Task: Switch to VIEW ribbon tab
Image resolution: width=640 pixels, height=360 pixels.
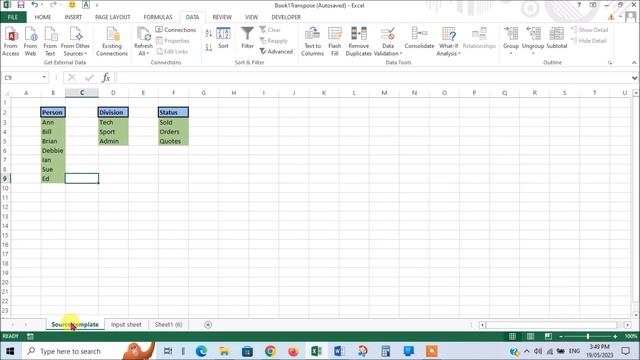Action: [x=251, y=17]
